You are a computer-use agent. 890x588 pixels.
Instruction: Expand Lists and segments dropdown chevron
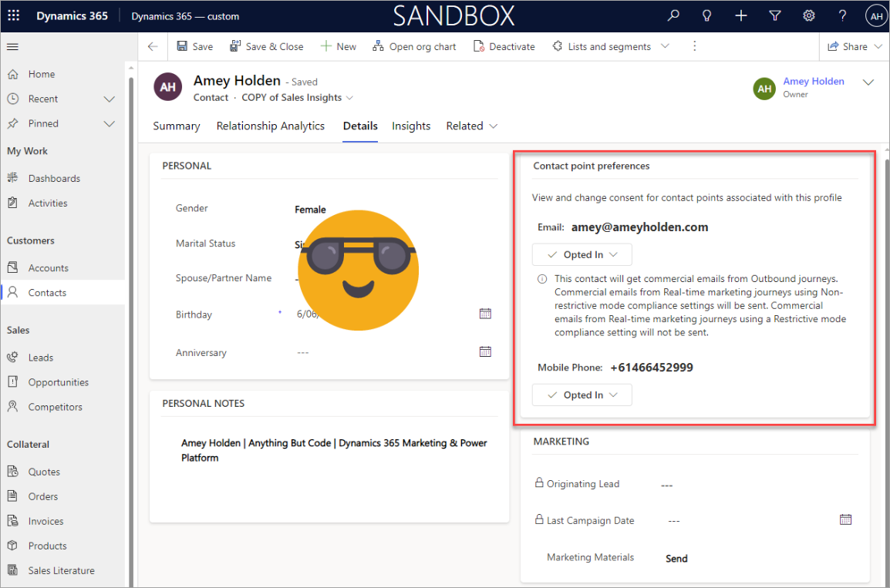(x=666, y=46)
